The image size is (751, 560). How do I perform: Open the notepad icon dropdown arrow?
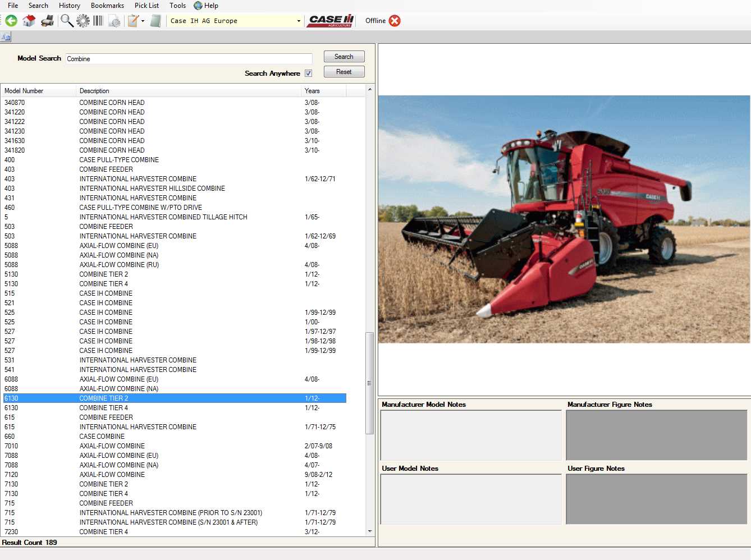[143, 21]
